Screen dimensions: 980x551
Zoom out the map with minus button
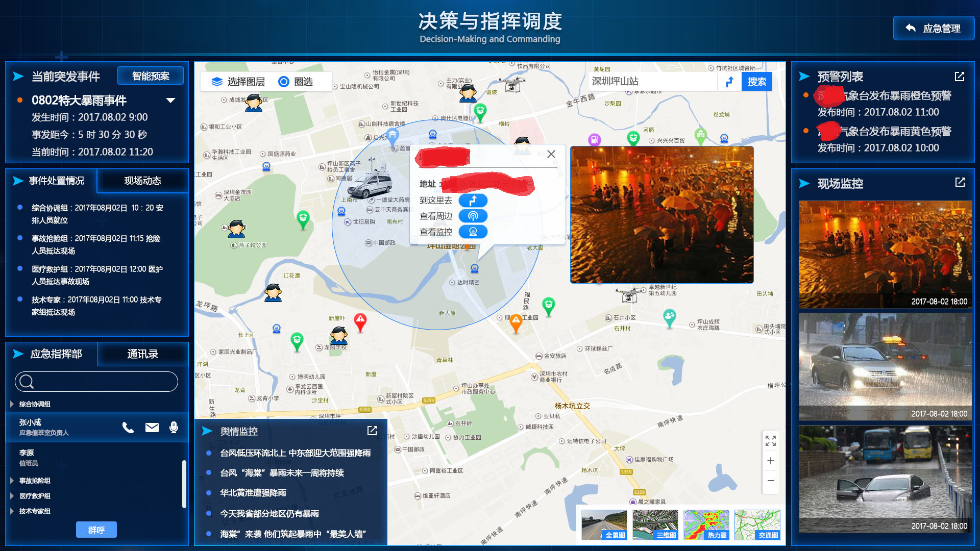tap(771, 481)
